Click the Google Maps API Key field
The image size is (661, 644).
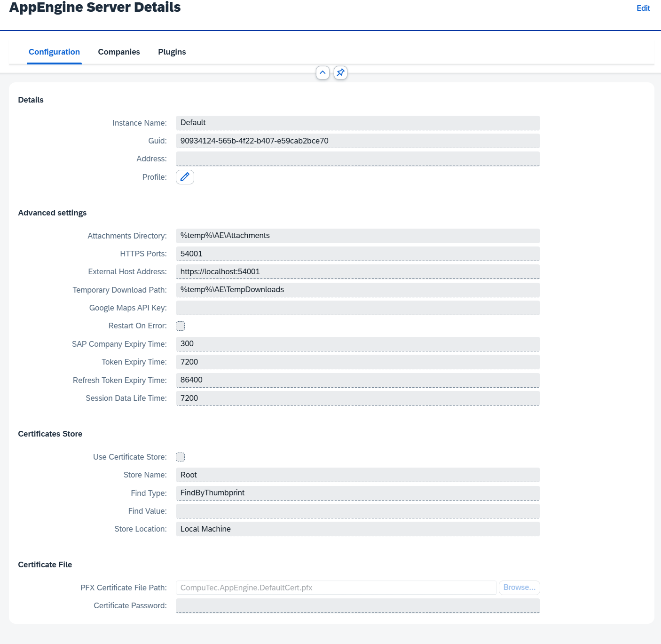pos(357,308)
